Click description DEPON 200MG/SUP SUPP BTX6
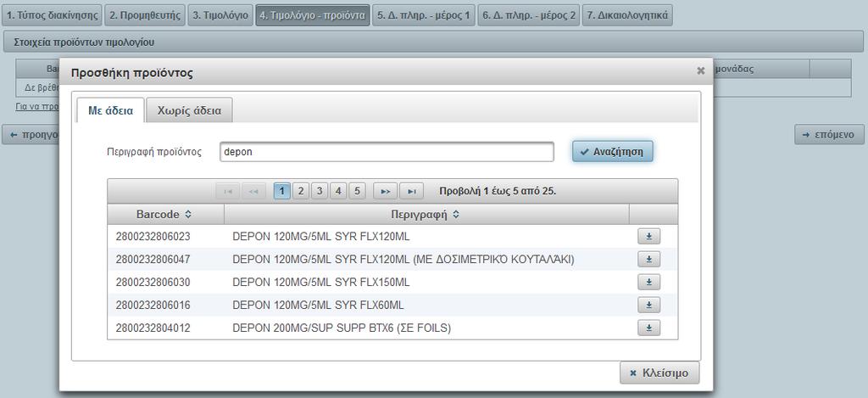This screenshot has height=398, width=868. 342,328
